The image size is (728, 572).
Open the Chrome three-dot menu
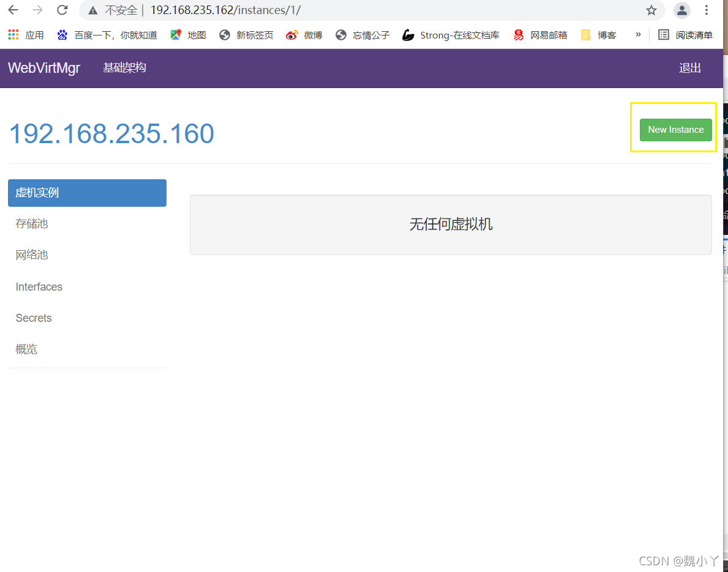pos(706,10)
